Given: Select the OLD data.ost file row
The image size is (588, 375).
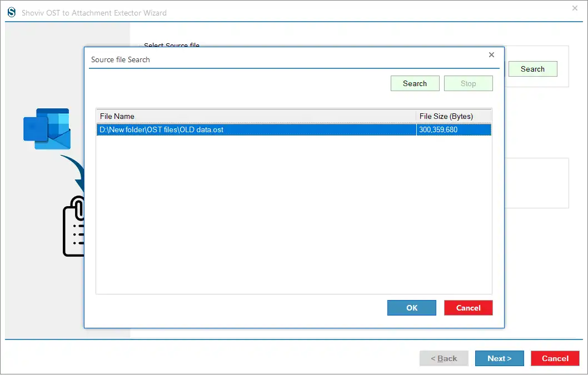Looking at the screenshot, I should [294, 129].
